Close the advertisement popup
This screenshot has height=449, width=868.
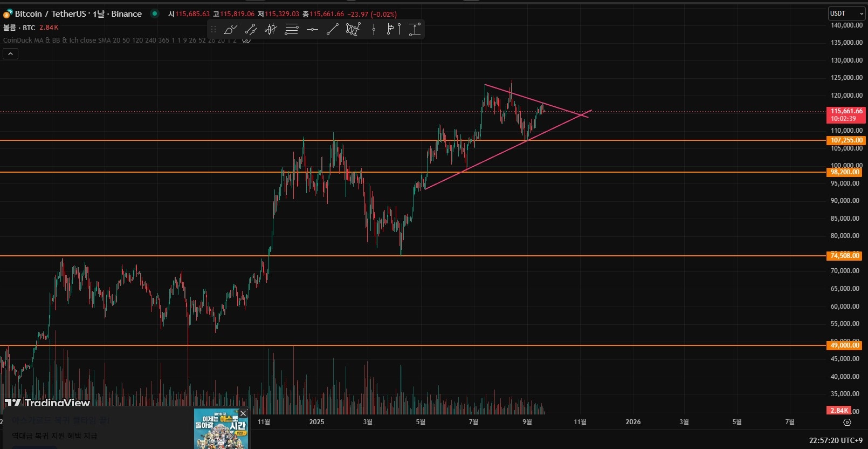pos(243,413)
